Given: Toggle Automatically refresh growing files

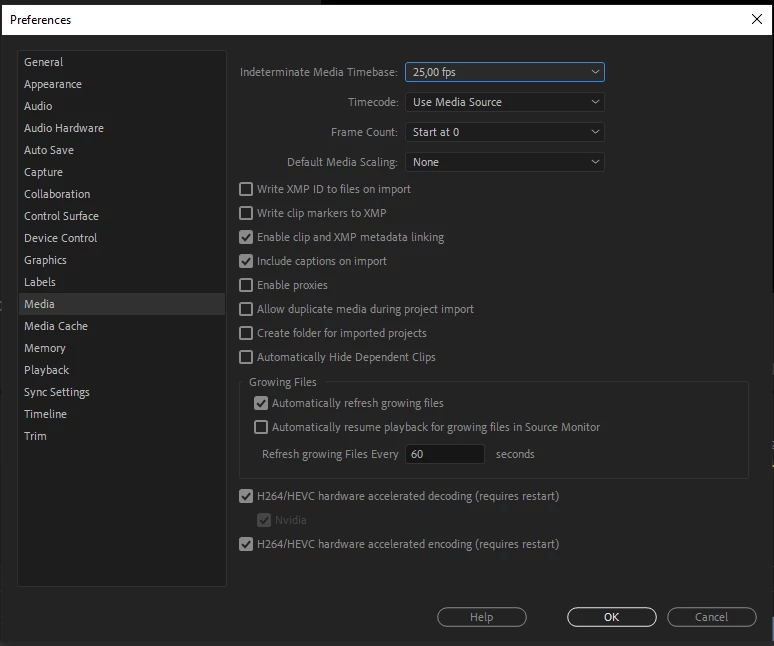Looking at the screenshot, I should (261, 403).
